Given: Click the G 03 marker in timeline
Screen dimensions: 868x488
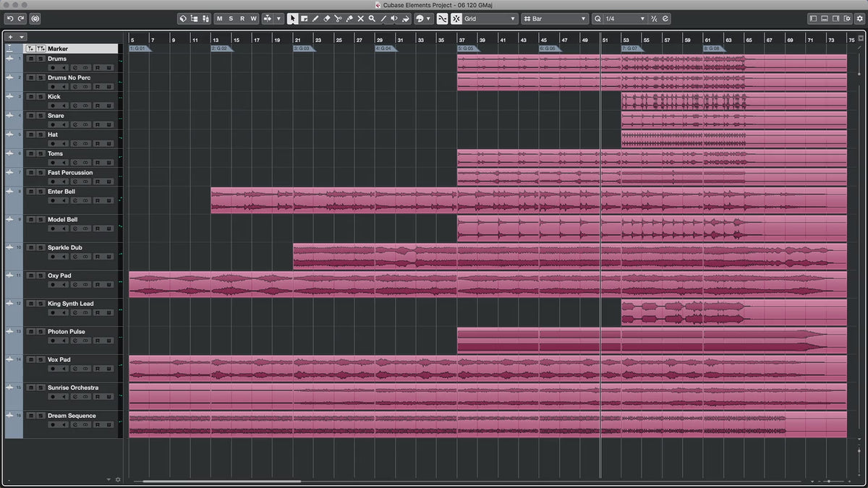Looking at the screenshot, I should point(302,48).
